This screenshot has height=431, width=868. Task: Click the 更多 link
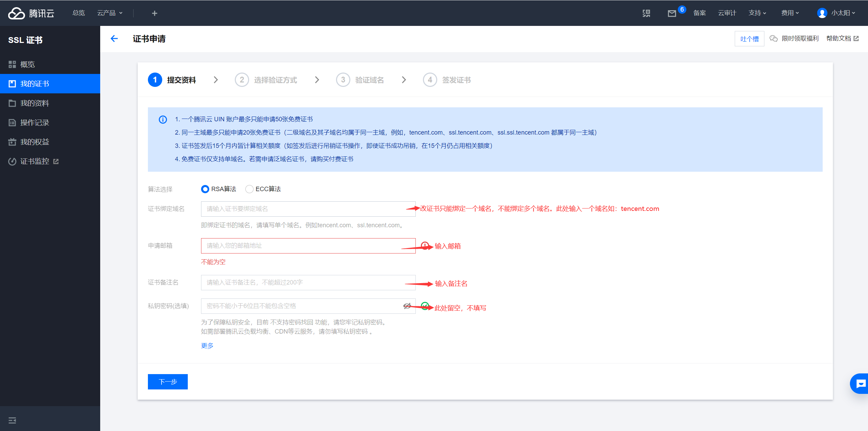click(207, 346)
